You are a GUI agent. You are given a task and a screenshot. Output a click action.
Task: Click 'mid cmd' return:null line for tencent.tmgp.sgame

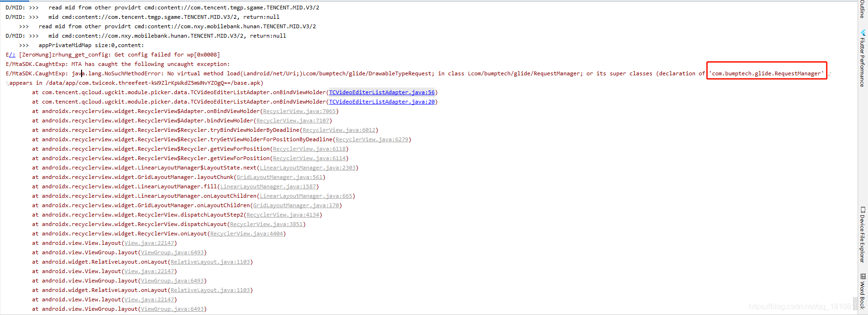coord(164,17)
